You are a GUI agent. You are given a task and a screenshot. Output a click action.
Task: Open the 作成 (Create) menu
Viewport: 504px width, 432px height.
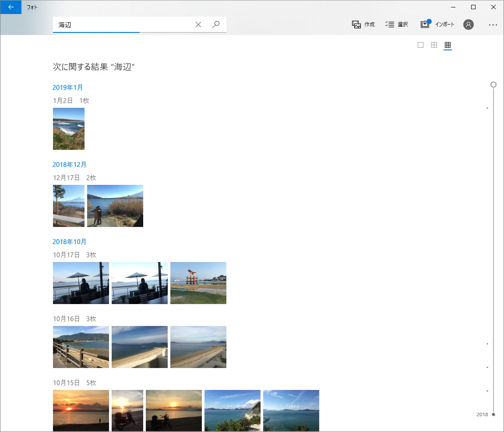coord(363,25)
